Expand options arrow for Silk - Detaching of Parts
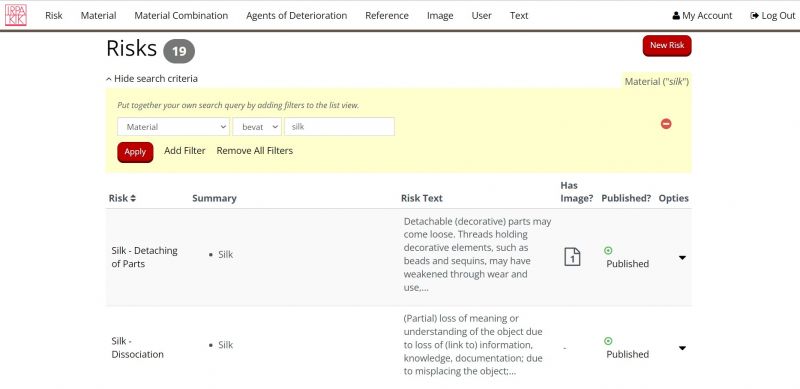 [682, 258]
